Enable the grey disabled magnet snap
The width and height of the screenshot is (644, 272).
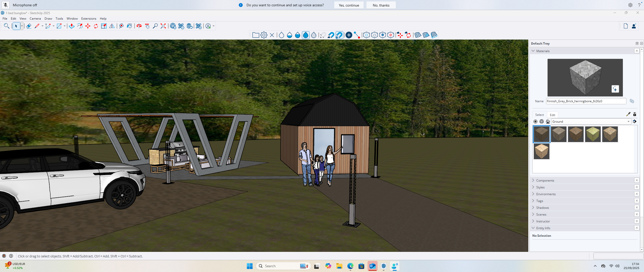pos(323,35)
